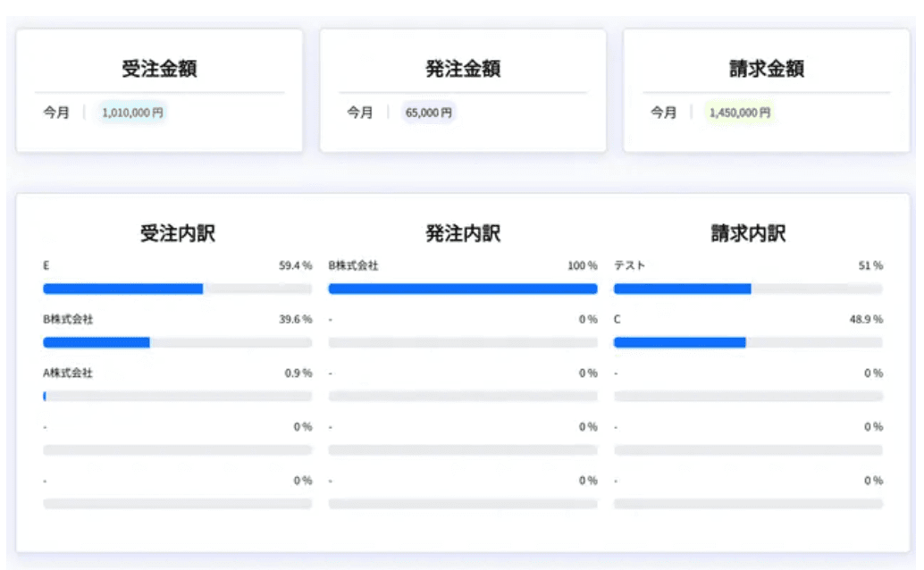Click the A株式会社 progress bar
The width and height of the screenshot is (924, 570).
coord(177,396)
